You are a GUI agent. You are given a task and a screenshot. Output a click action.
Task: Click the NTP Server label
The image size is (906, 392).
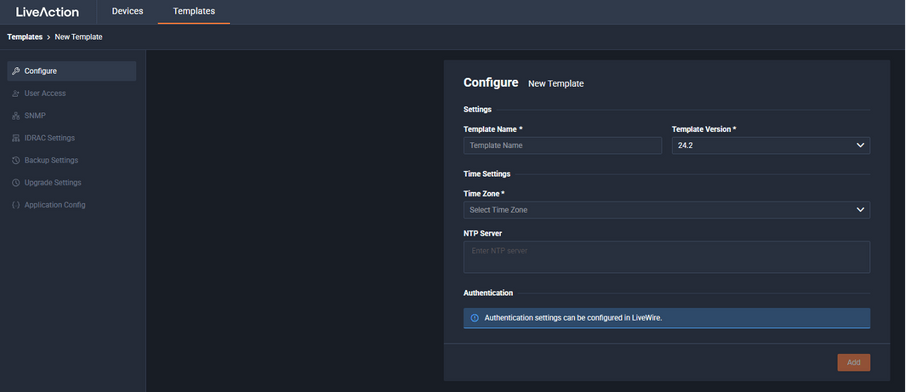click(x=482, y=234)
